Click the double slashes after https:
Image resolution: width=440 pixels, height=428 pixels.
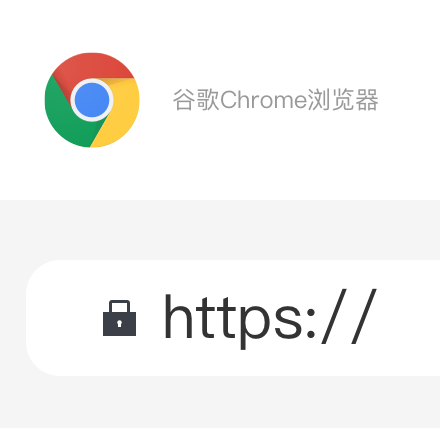click(x=349, y=316)
